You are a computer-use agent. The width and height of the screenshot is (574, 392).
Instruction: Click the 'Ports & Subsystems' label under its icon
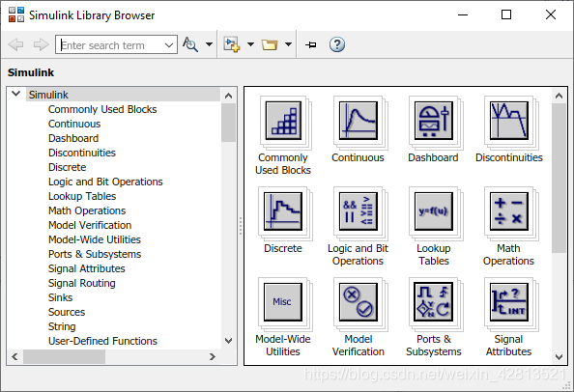pos(434,346)
